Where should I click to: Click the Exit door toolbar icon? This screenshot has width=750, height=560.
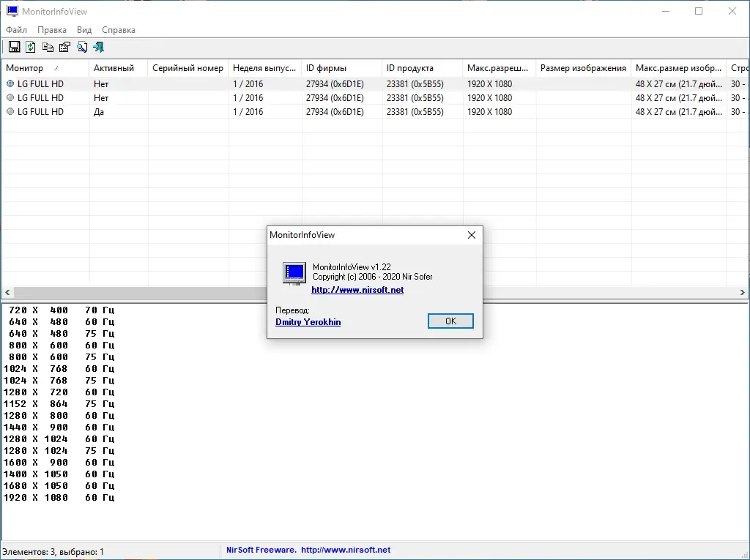tap(99, 47)
